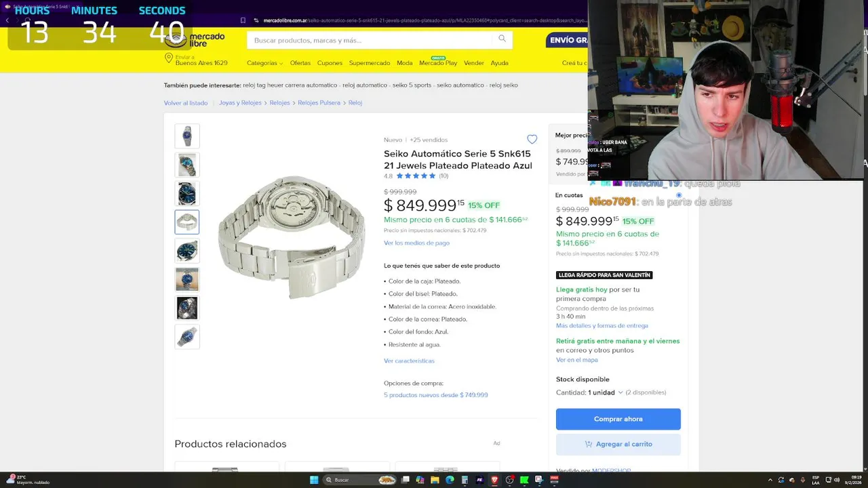Click the bookmark icon in the address bar
The width and height of the screenshot is (868, 488).
(243, 20)
